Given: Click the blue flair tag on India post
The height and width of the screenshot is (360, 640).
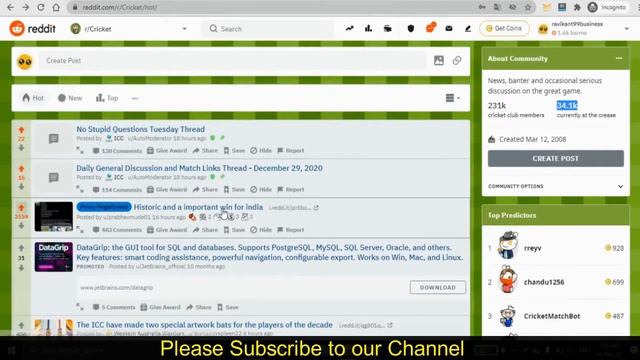Looking at the screenshot, I should point(104,207).
